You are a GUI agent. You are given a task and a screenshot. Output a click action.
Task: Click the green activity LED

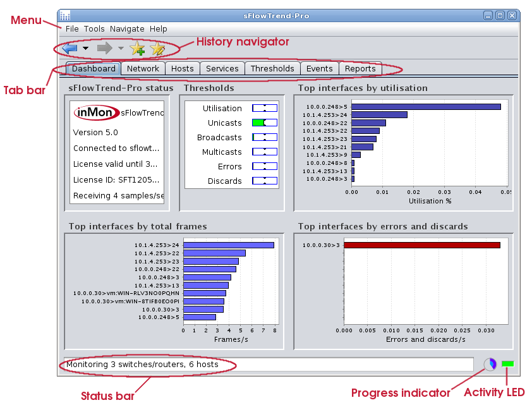pyautogui.click(x=508, y=364)
